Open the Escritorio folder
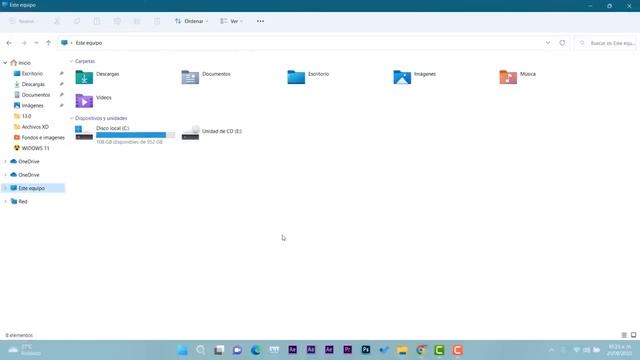Image resolution: width=640 pixels, height=360 pixels. (308, 76)
